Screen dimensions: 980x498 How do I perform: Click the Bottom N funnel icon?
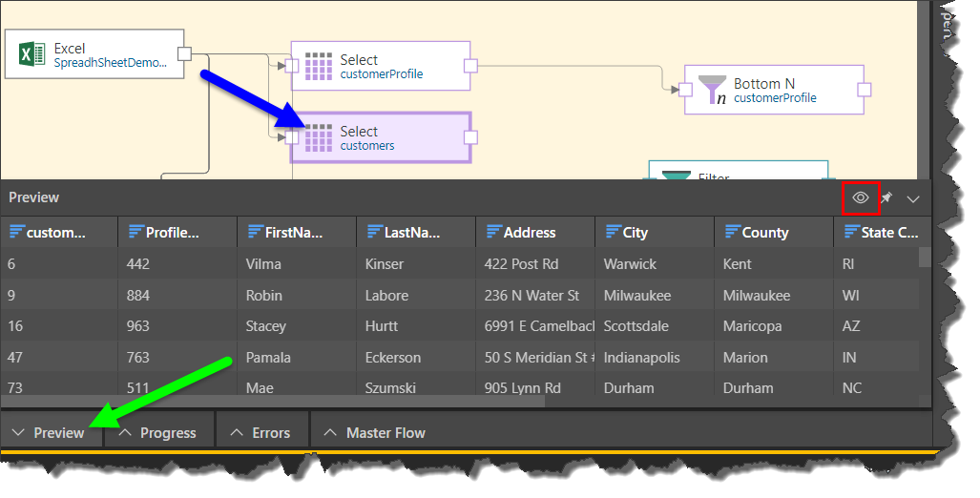click(712, 90)
